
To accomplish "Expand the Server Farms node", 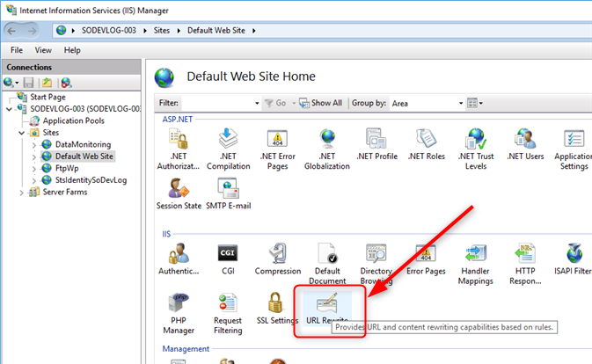I will (x=21, y=193).
